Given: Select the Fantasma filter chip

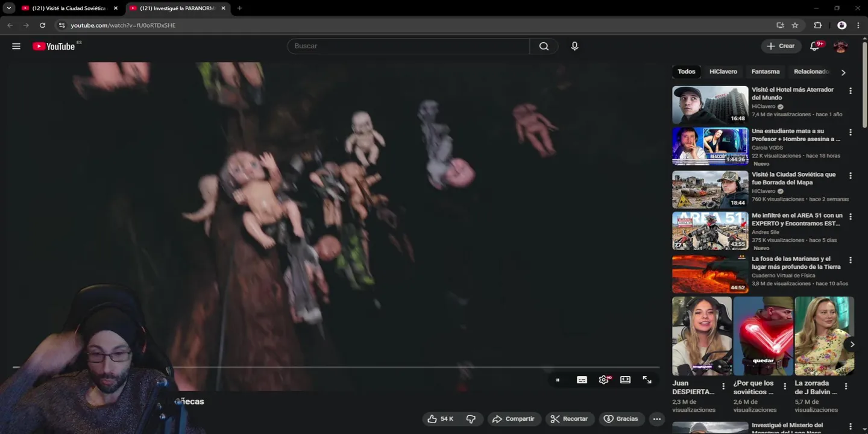Looking at the screenshot, I should [x=766, y=72].
